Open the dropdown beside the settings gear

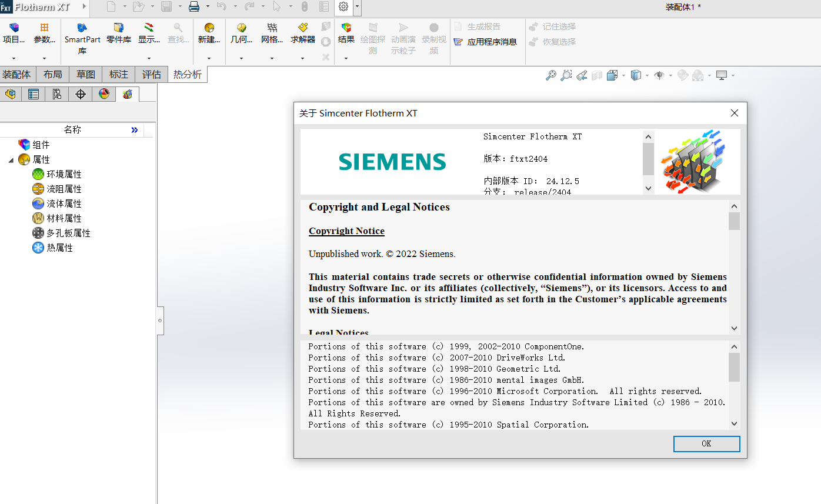tap(357, 6)
